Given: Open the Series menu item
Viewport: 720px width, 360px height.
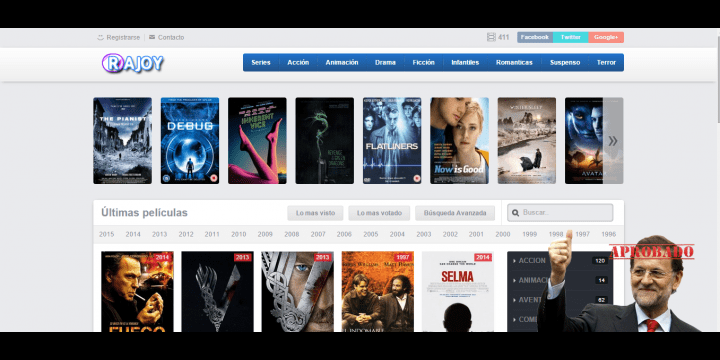Looking at the screenshot, I should (x=261, y=62).
